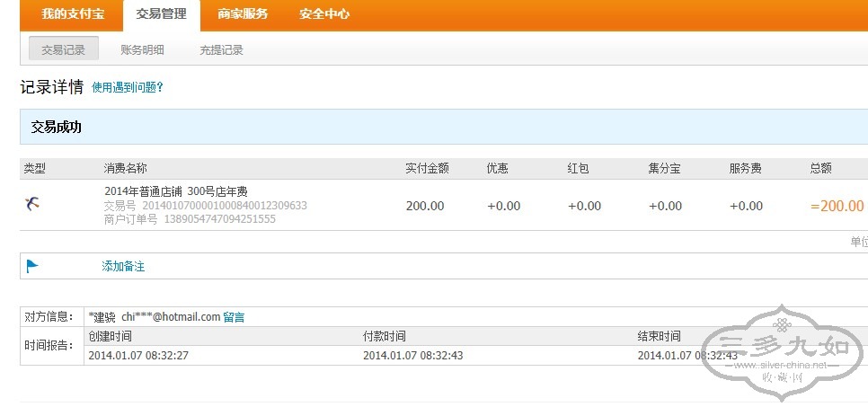Image resolution: width=868 pixels, height=407 pixels.
Task: Click the 添加备注 link
Action: click(x=123, y=267)
